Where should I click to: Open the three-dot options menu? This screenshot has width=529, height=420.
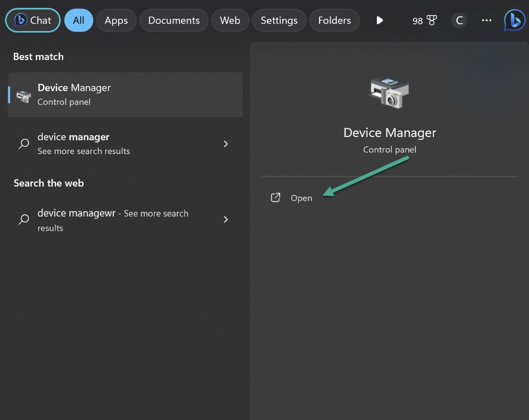click(x=487, y=20)
